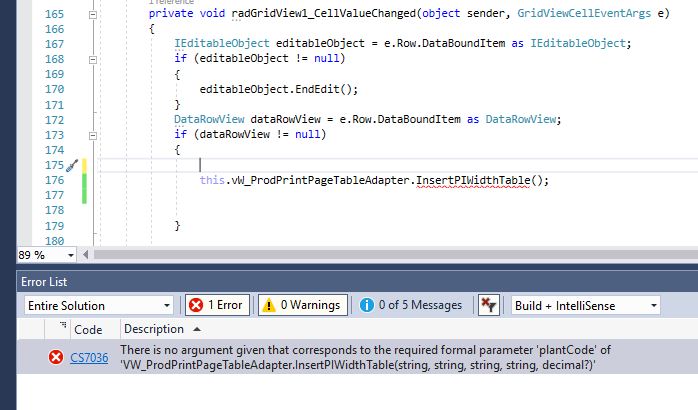
Task: Click the editableObject.EndEdit() statement
Action: tap(279, 89)
